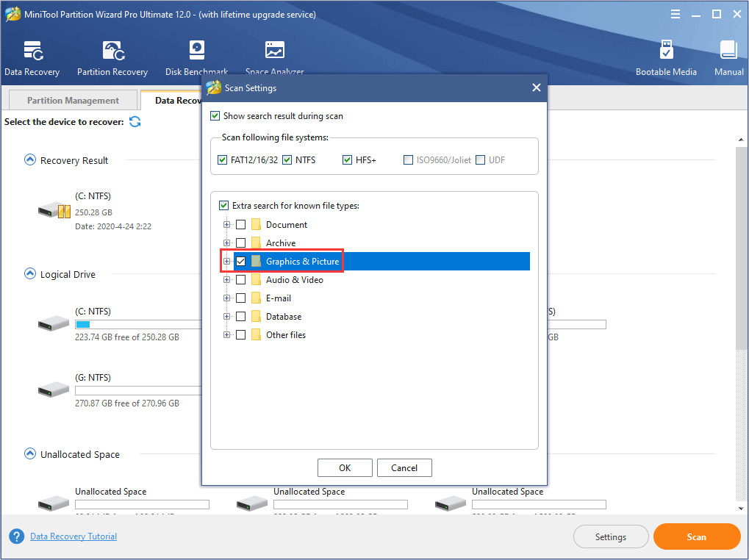Click the Audio & Video folder icon
Viewport: 749px width, 560px height.
pyautogui.click(x=256, y=280)
